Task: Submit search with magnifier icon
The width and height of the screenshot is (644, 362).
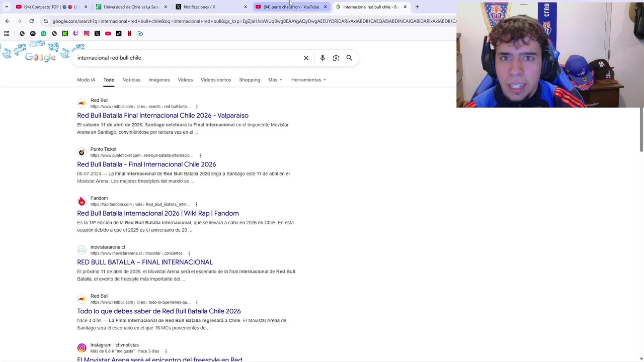Action: (x=349, y=58)
